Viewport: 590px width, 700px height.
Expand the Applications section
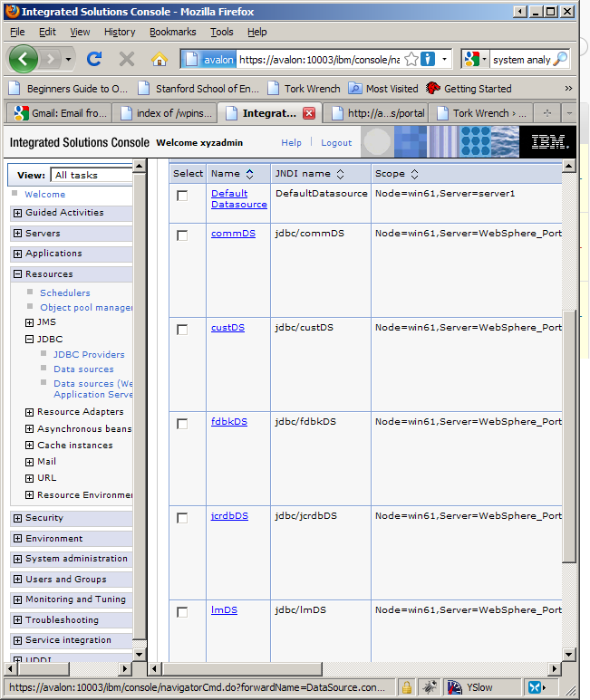pyautogui.click(x=17, y=254)
